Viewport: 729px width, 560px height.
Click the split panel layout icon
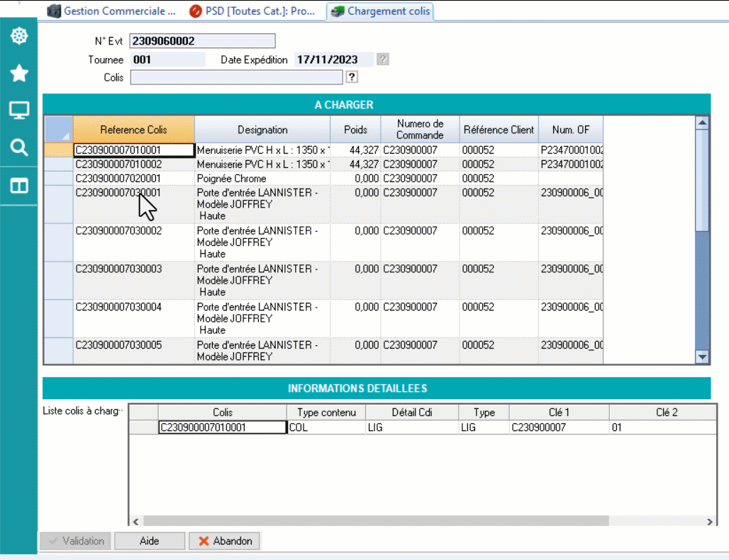pos(18,186)
